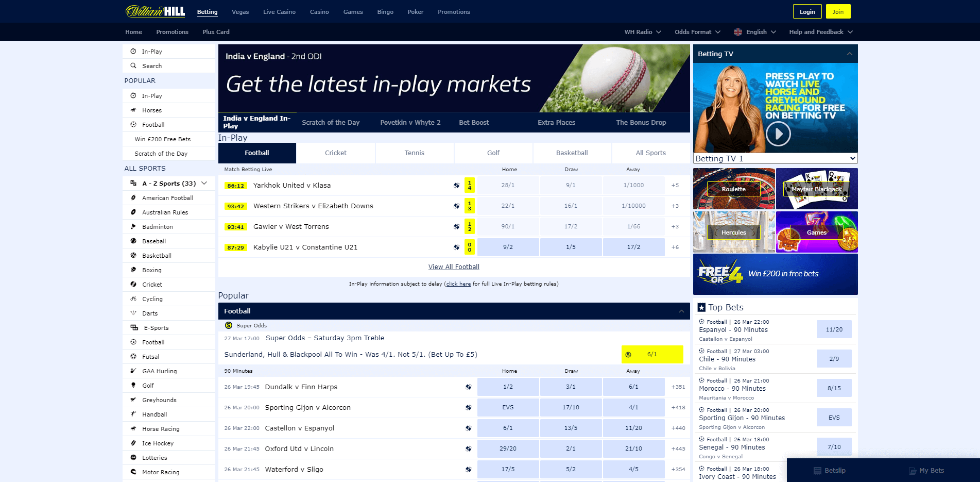This screenshot has width=980, height=482.
Task: Select the Darts icon in the sports list
Action: pos(133,313)
